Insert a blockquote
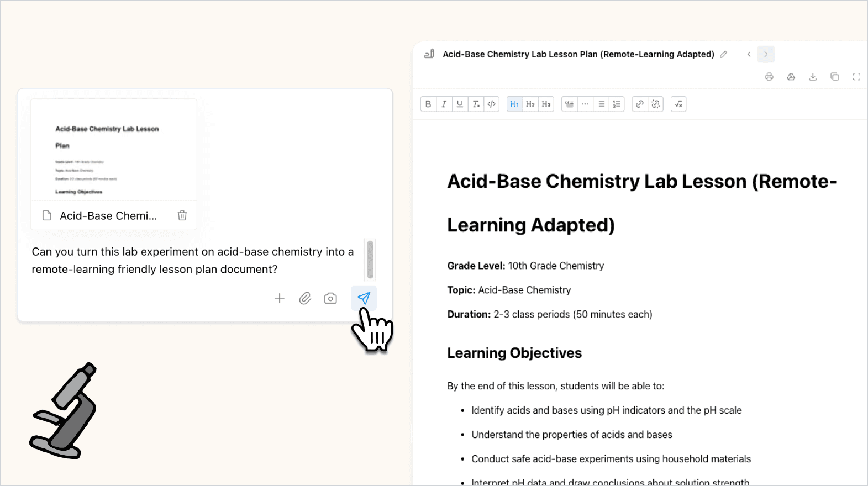 click(569, 104)
